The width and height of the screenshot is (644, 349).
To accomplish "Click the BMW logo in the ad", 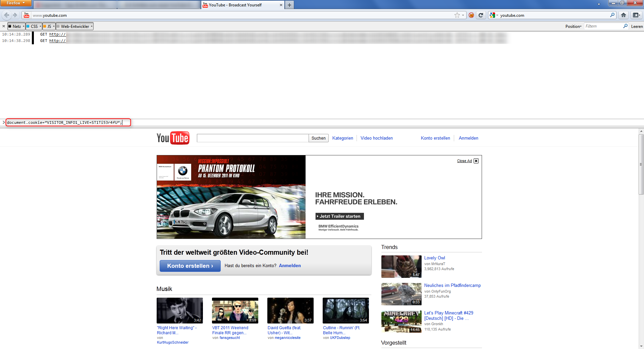I will pyautogui.click(x=182, y=171).
